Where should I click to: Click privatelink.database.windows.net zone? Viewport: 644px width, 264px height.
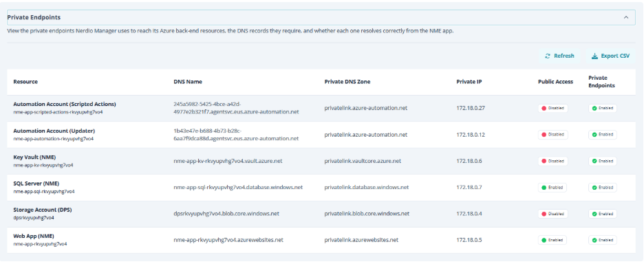pyautogui.click(x=366, y=187)
